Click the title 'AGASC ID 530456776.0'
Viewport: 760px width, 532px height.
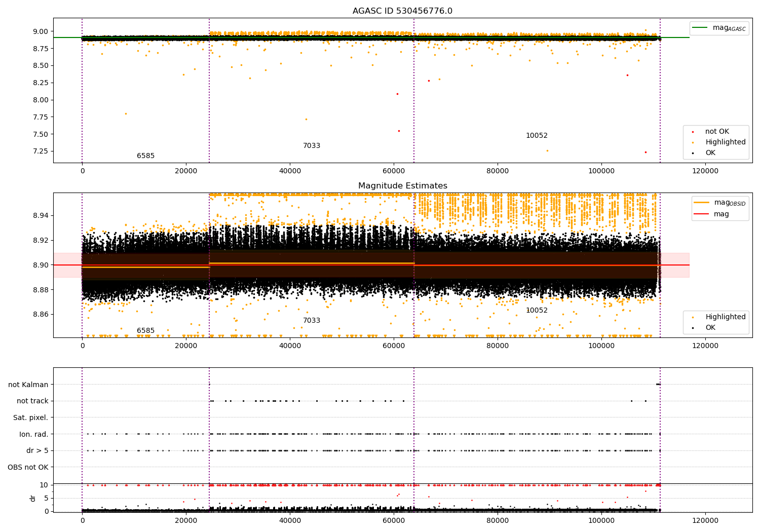pyautogui.click(x=402, y=11)
